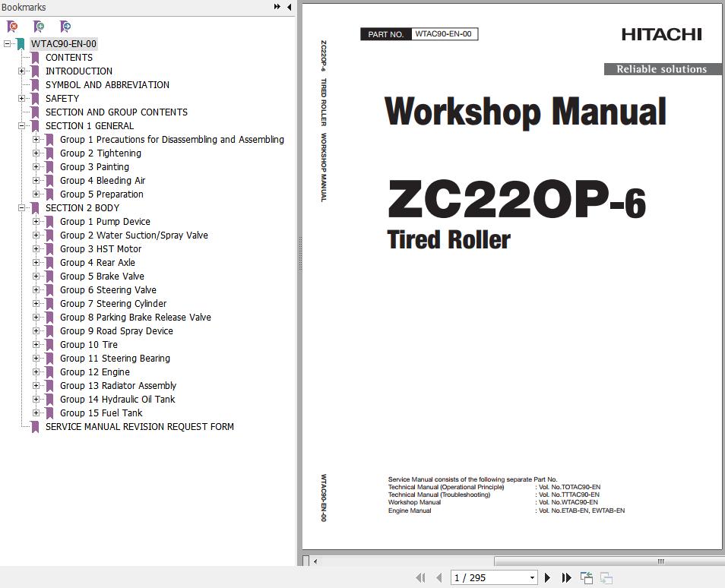The height and width of the screenshot is (588, 725).
Task: Open Group 10 Tire bookmark
Action: click(89, 344)
